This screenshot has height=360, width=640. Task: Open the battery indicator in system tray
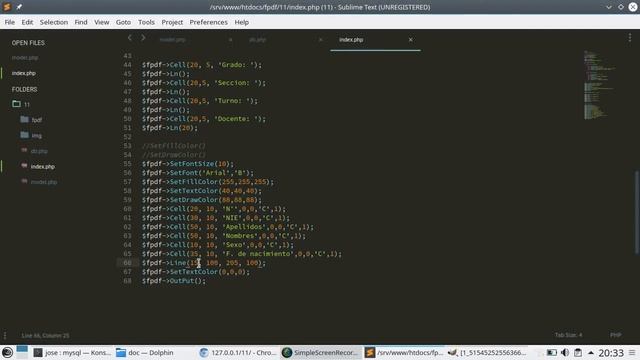click(551, 352)
